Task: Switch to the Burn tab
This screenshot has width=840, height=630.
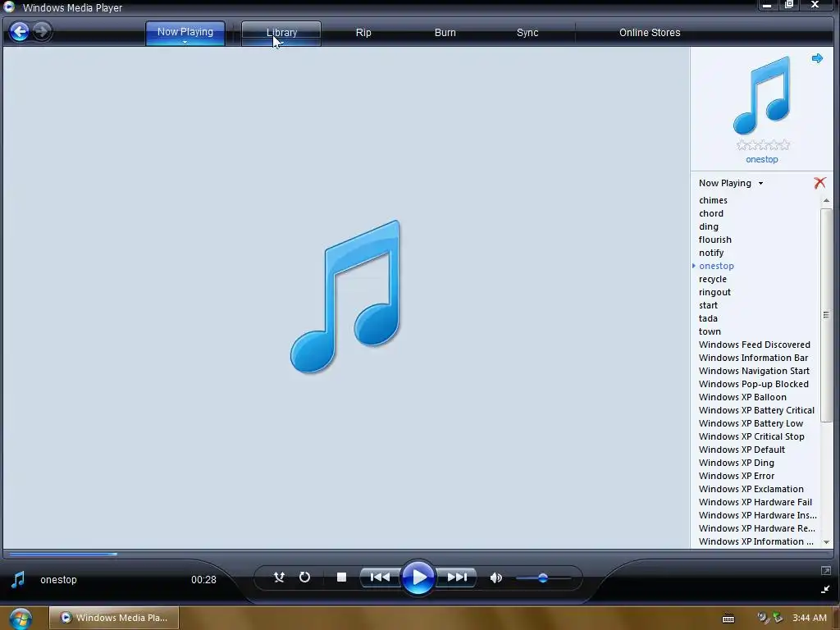Action: click(x=445, y=33)
